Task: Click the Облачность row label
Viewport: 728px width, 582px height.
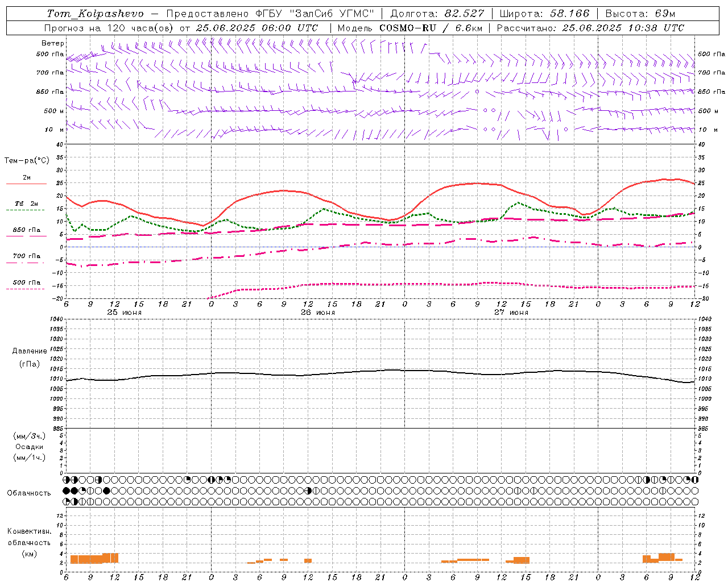Action: [x=29, y=493]
